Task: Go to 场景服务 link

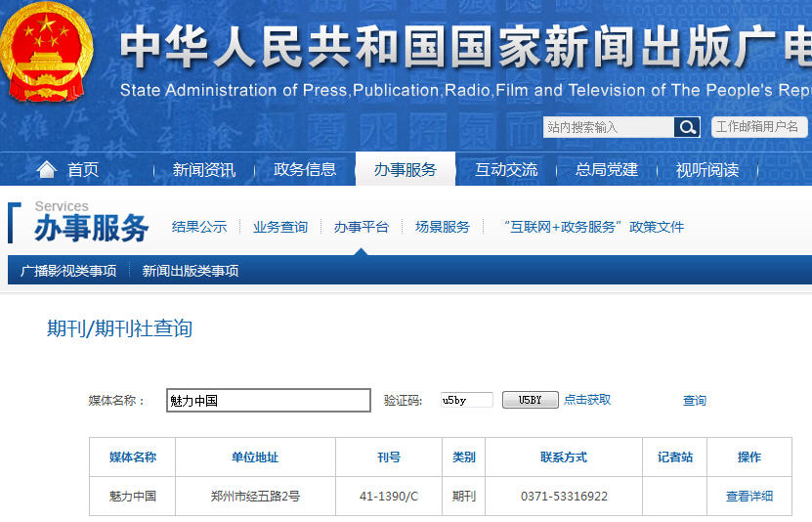Action: 443,227
